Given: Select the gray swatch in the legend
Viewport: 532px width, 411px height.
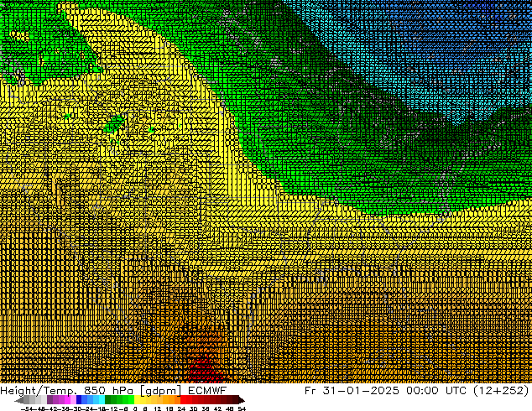Looking at the screenshot, I should coord(34,400).
